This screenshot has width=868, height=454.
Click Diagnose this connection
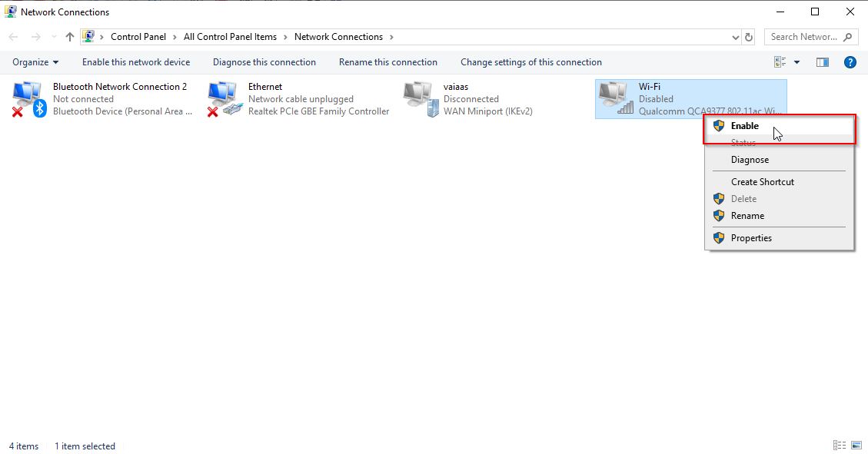coord(264,62)
